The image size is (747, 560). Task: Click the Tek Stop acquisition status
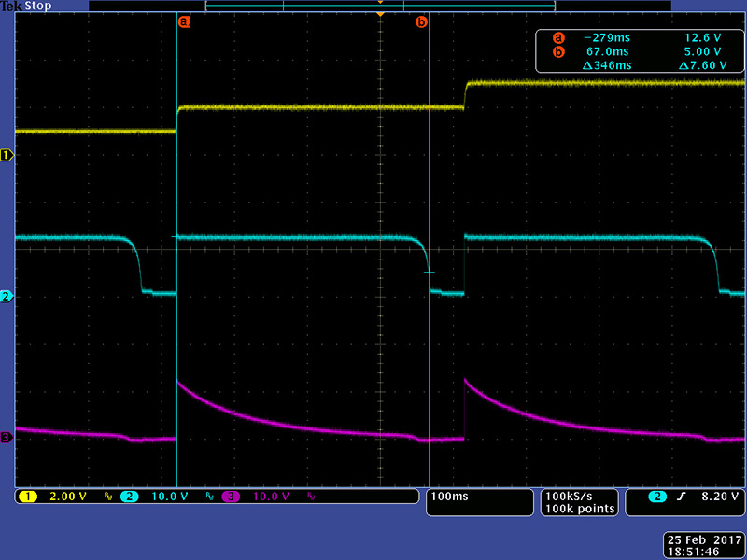point(27,6)
